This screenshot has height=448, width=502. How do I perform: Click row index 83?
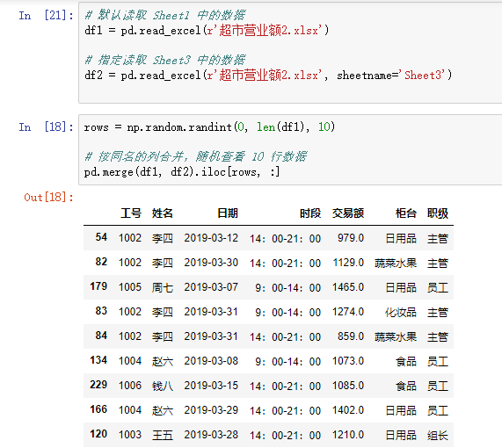click(101, 311)
